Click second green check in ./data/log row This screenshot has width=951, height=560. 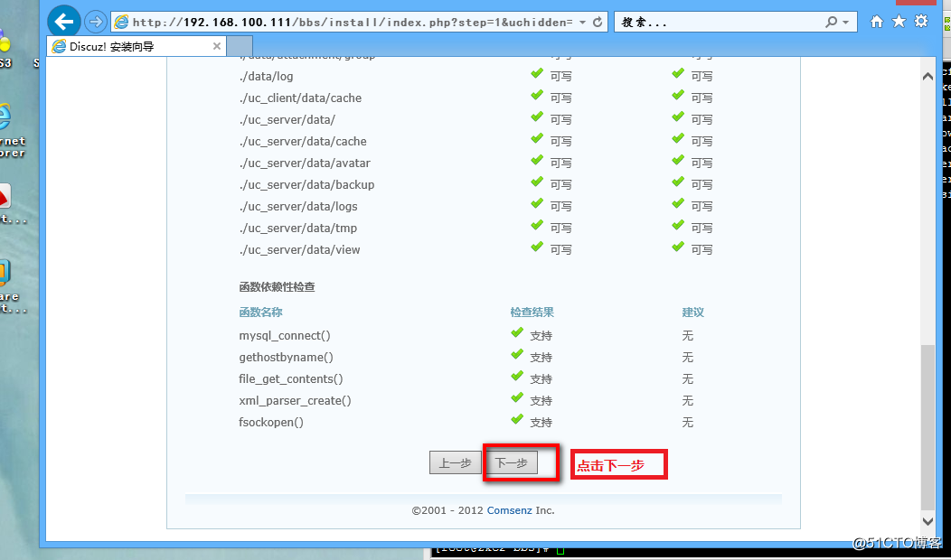678,73
